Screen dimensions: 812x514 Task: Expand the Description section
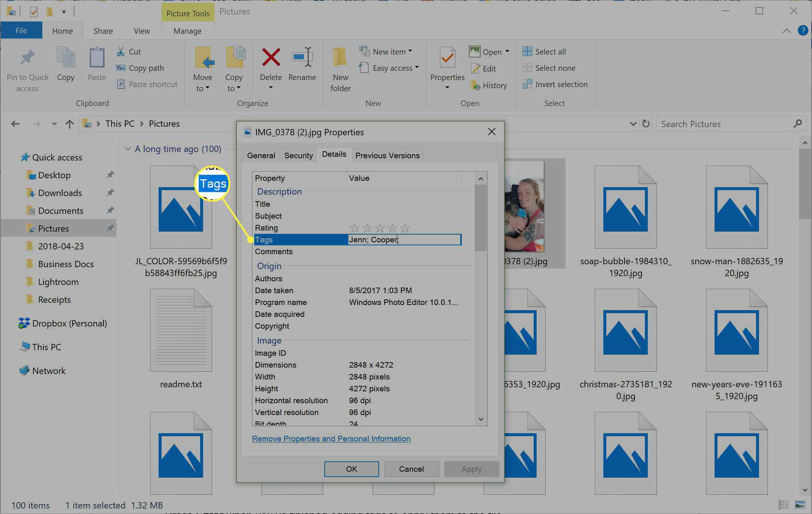(x=279, y=191)
